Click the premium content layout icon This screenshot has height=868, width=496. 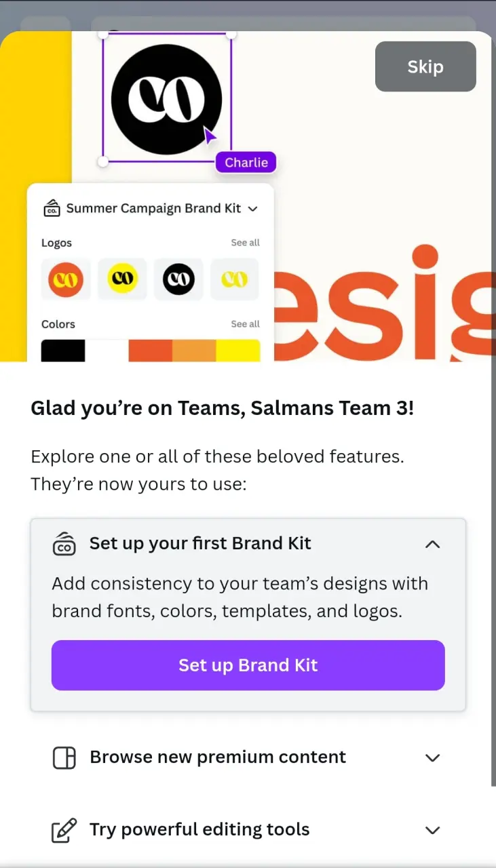pyautogui.click(x=64, y=757)
